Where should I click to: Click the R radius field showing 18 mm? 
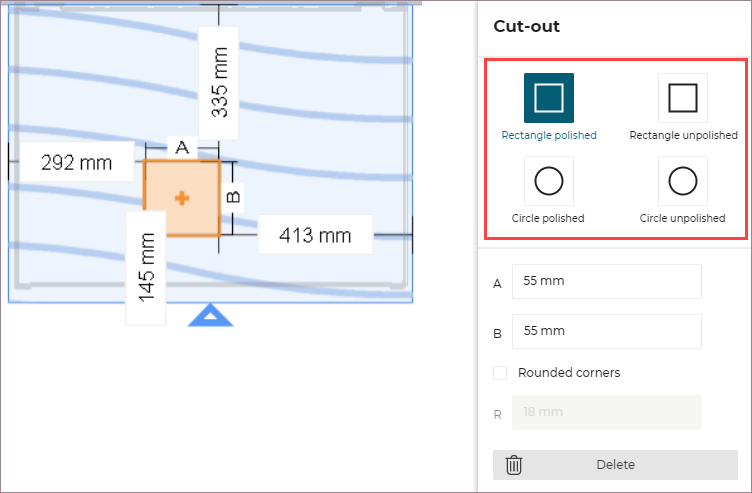[606, 413]
